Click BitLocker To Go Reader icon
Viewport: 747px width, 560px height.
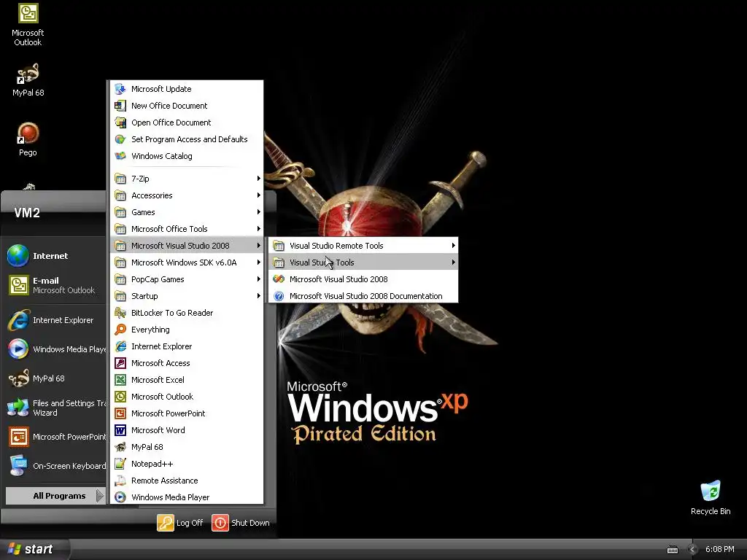click(x=120, y=313)
